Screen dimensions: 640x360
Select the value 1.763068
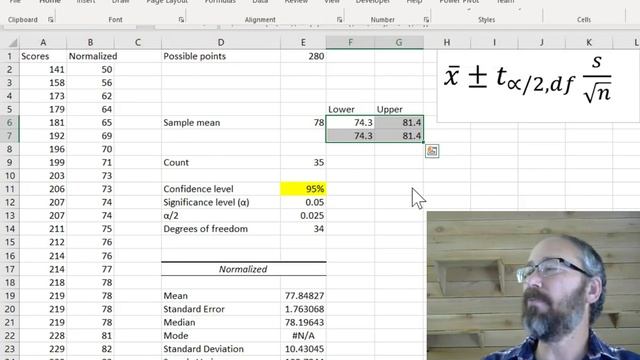point(303,309)
